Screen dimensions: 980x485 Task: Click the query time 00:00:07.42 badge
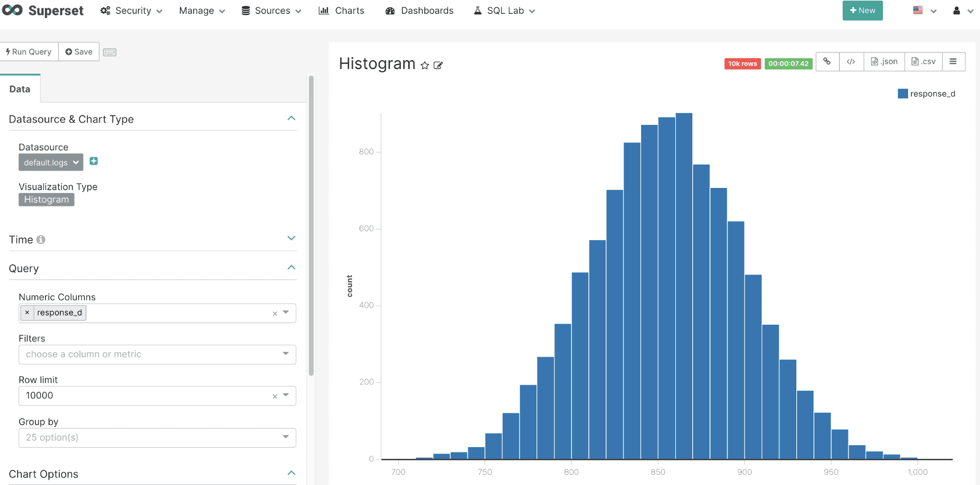pos(788,64)
